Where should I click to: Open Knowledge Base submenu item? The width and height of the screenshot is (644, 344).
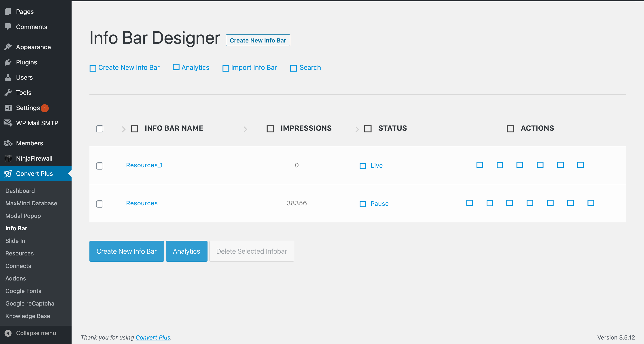28,316
